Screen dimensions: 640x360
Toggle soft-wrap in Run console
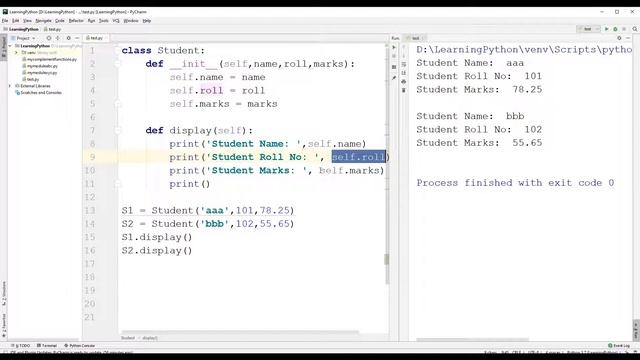pyautogui.click(x=404, y=64)
